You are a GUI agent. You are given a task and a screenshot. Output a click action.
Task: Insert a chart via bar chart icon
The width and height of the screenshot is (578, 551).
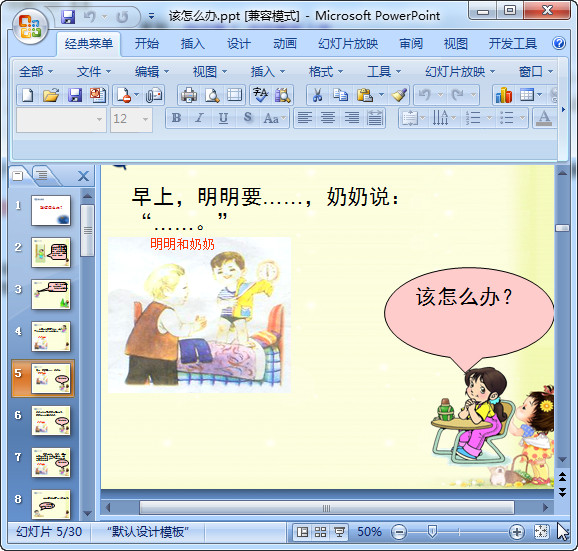(x=504, y=95)
